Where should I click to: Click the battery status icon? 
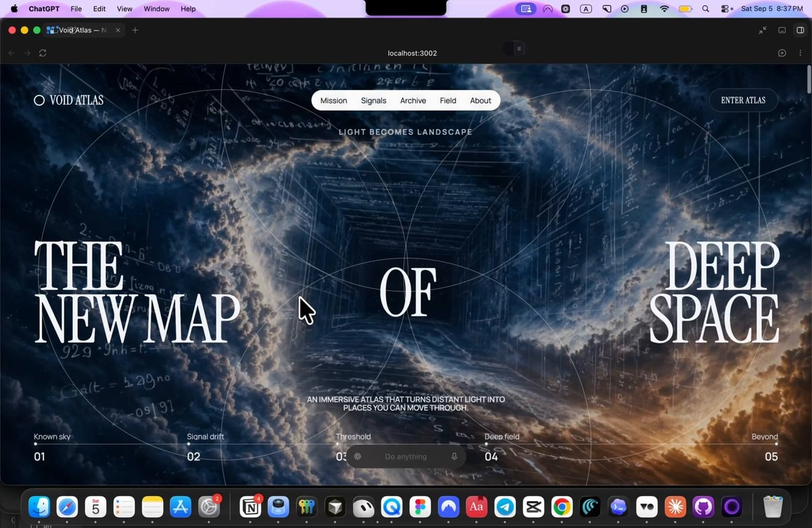pyautogui.click(x=685, y=9)
